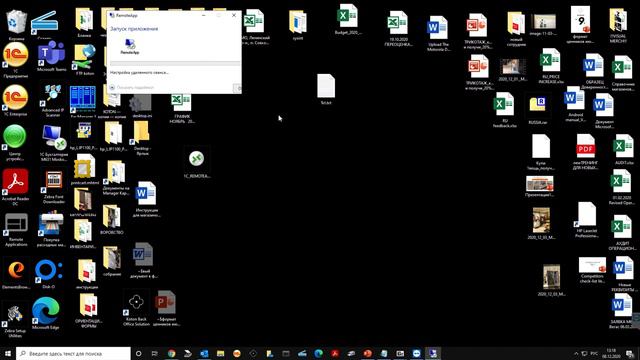Select the Upload The Motorola Word document

pyautogui.click(x=438, y=33)
